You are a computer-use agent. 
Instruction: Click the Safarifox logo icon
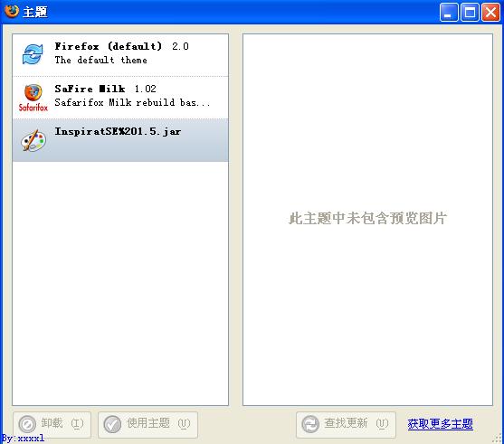click(33, 98)
